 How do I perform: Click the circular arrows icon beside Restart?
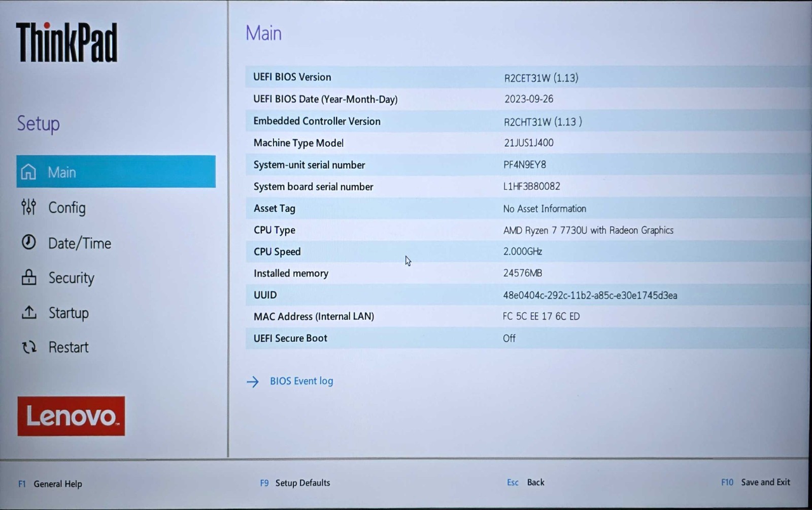(x=29, y=347)
